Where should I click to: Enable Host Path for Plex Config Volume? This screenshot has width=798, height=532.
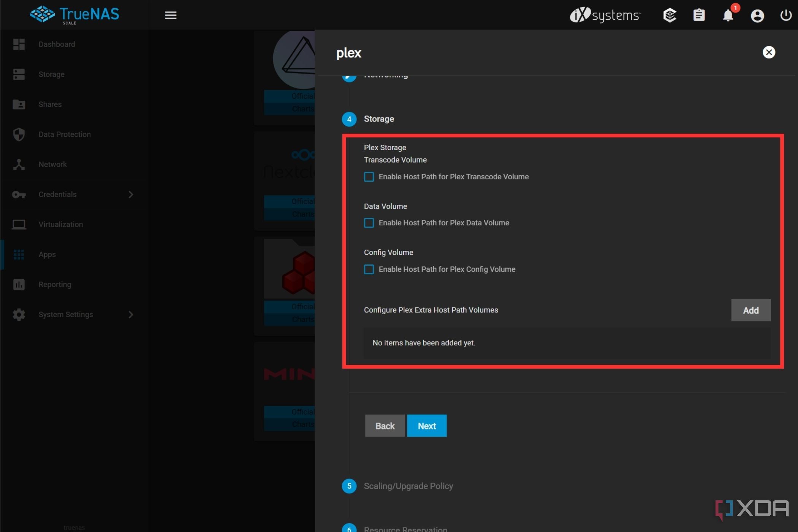pyautogui.click(x=369, y=269)
